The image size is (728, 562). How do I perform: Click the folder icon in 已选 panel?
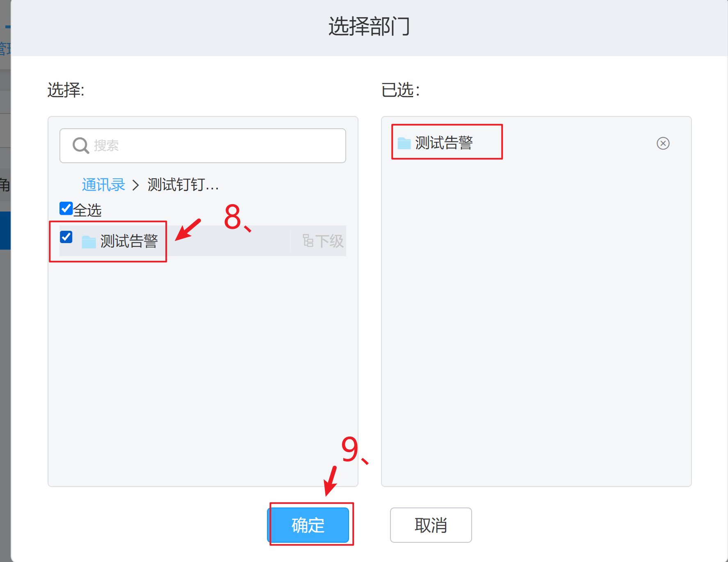(x=404, y=143)
